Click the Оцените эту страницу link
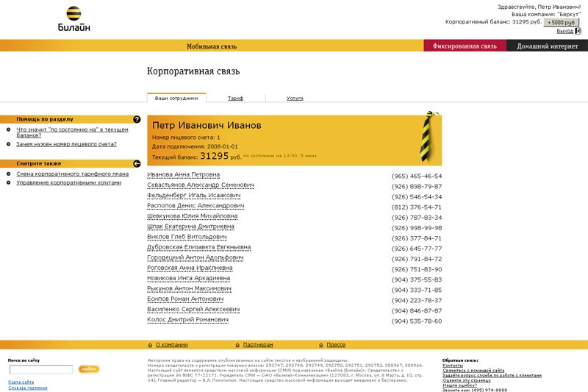The width and height of the screenshot is (588, 392). 467,380
